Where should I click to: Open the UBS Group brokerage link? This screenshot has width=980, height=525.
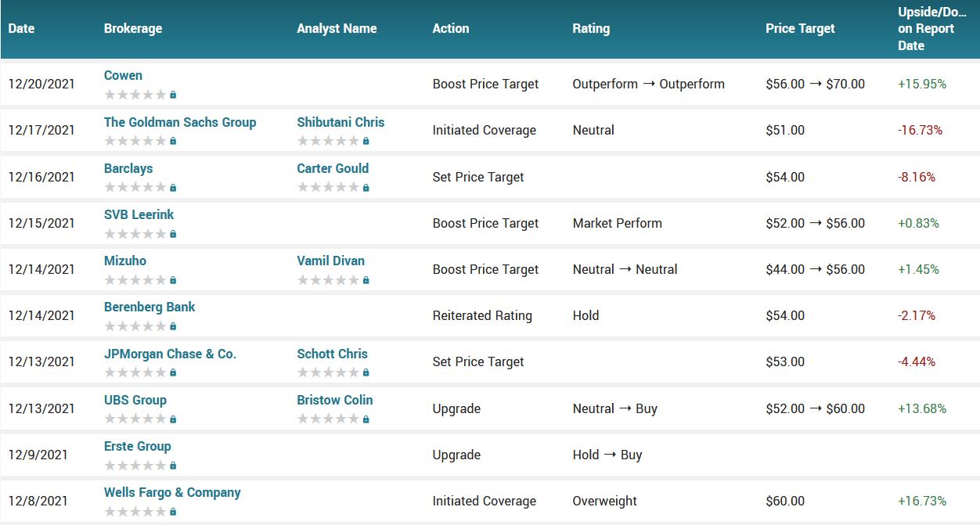tap(135, 400)
